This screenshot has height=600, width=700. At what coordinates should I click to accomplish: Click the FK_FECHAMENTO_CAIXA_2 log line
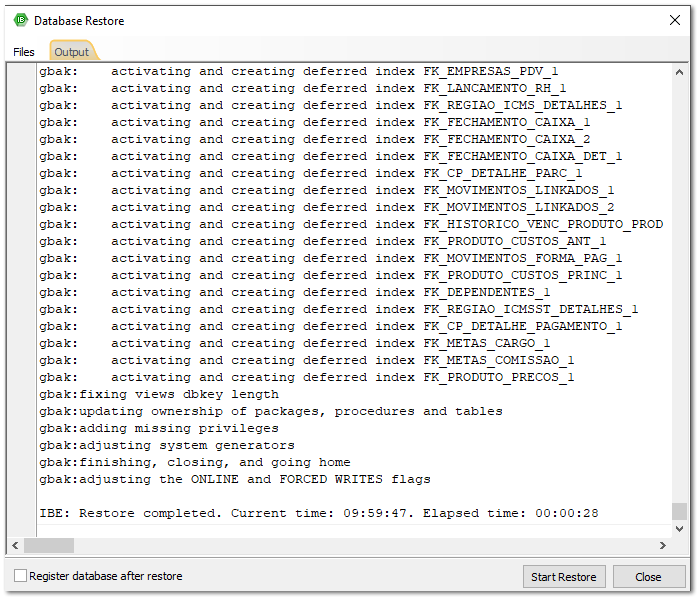[x=315, y=139]
